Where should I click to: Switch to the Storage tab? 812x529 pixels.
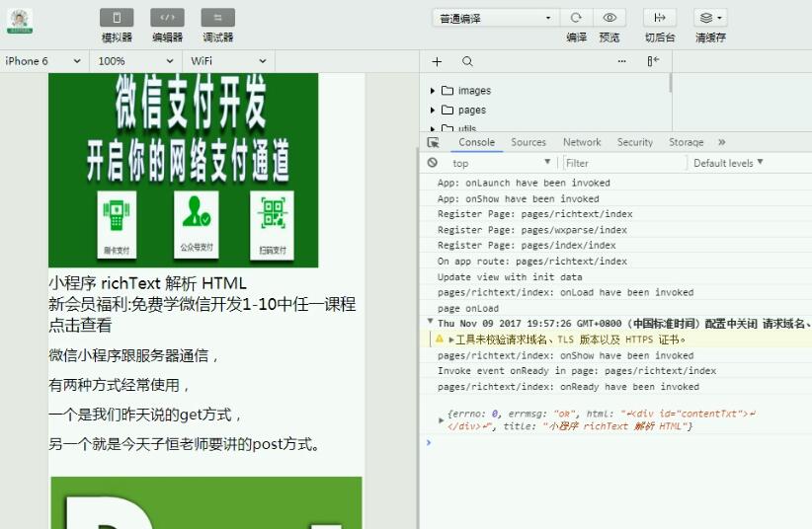point(686,142)
